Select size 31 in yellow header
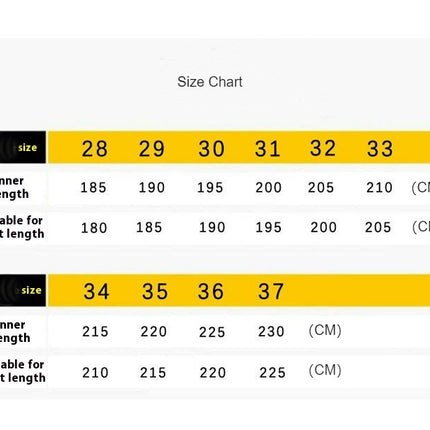 pyautogui.click(x=267, y=149)
